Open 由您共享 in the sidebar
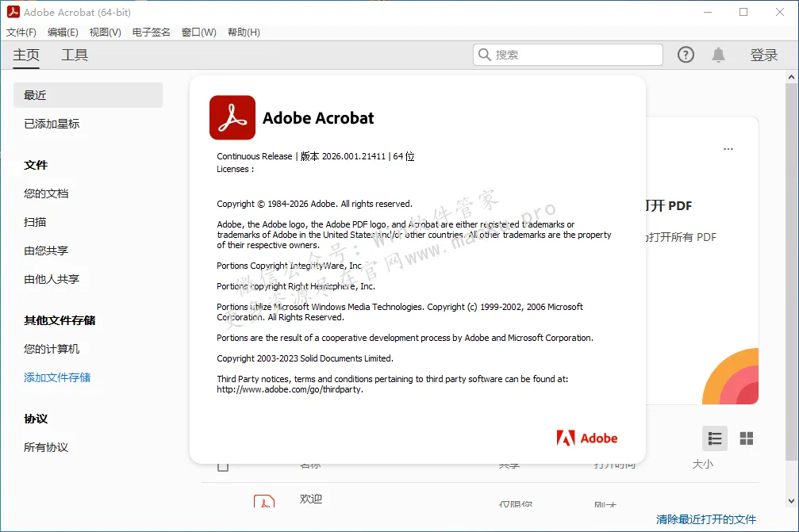 (46, 251)
